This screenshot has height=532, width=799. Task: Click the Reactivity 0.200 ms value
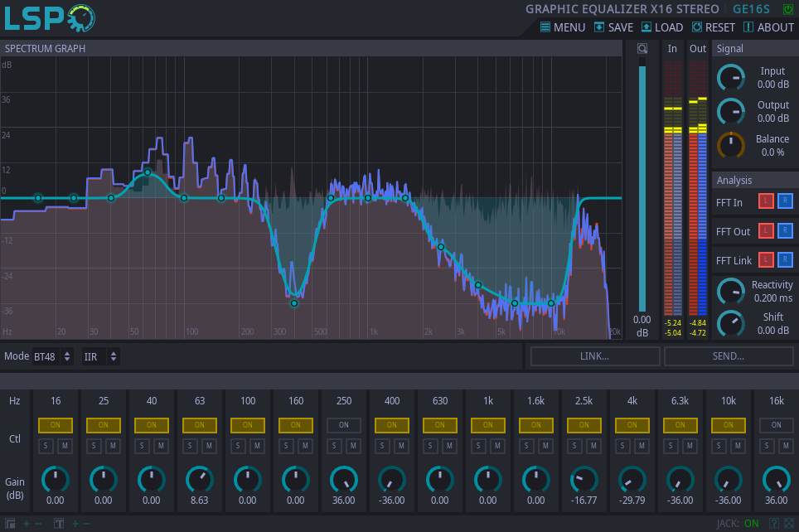pyautogui.click(x=773, y=298)
